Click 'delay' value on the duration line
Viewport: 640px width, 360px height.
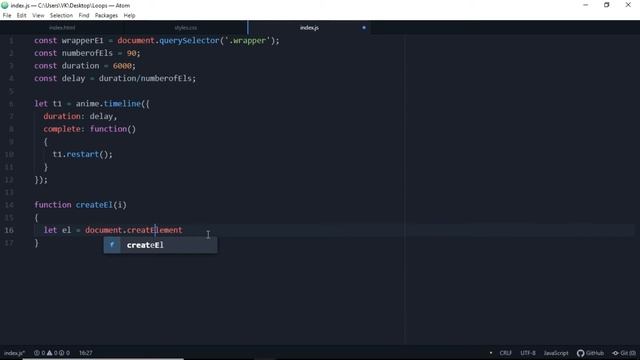(101, 116)
